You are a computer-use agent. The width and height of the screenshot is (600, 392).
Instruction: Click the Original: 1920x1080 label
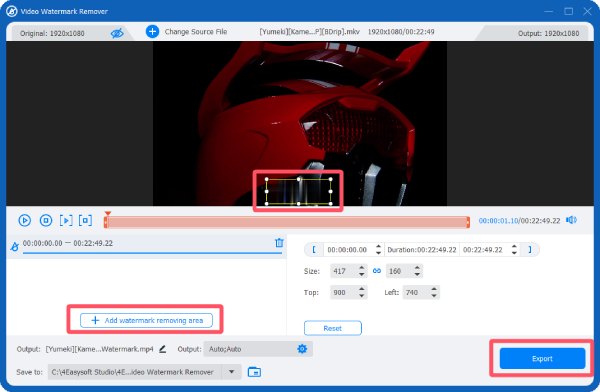[x=52, y=33]
